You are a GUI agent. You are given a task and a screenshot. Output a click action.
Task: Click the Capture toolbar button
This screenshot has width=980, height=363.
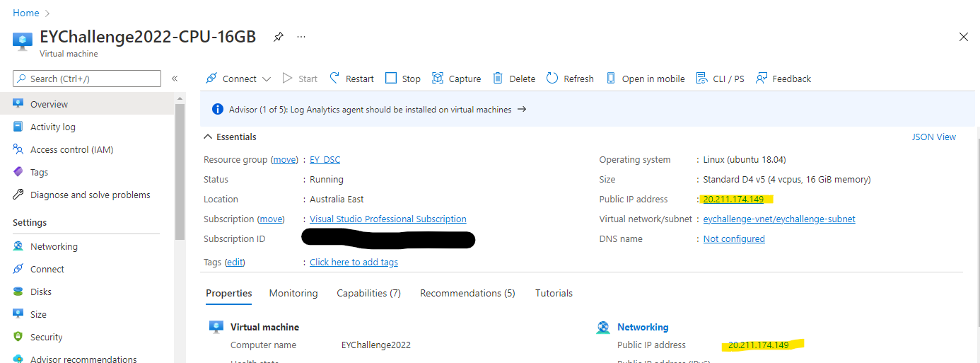[456, 79]
